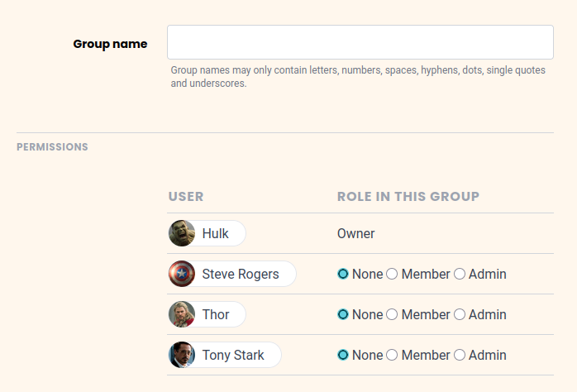Click the Group name text field
This screenshot has width=577, height=392.
360,42
